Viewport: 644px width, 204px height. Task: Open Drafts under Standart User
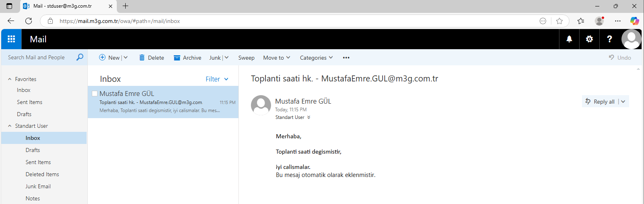tap(33, 150)
